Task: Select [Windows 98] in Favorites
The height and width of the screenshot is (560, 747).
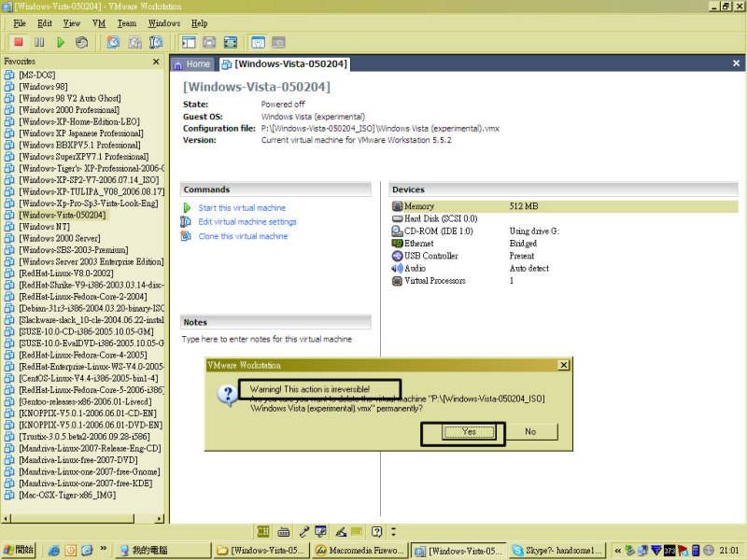Action: (43, 87)
